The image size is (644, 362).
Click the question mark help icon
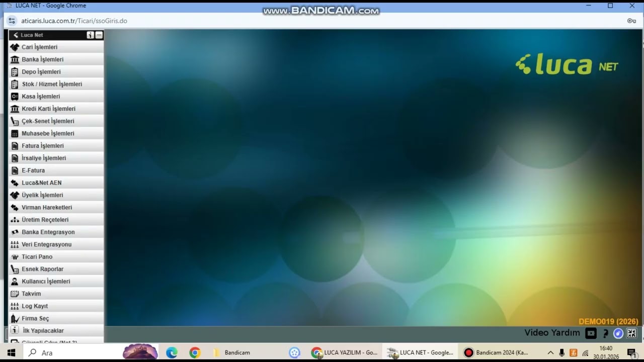tap(605, 333)
